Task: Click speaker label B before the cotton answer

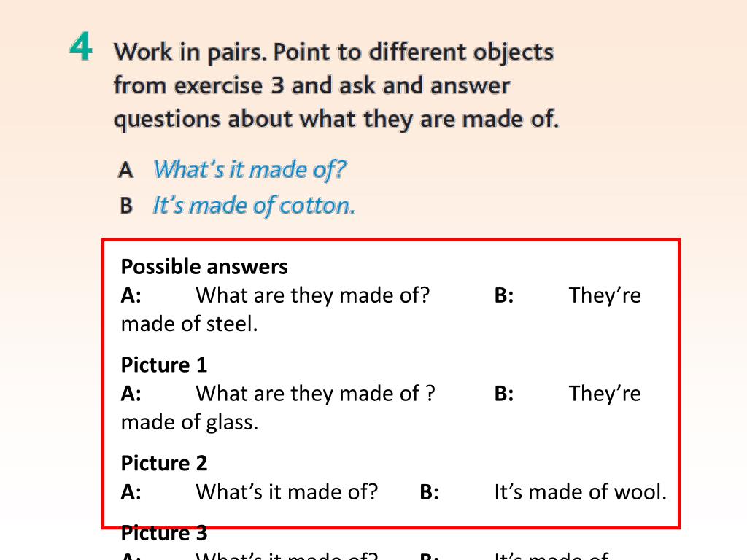Action: (x=126, y=206)
